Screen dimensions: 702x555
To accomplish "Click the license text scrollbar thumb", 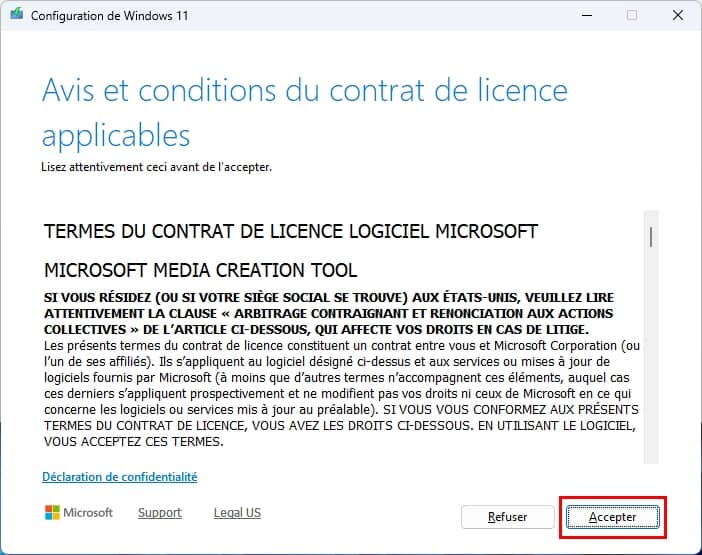I will coord(651,236).
